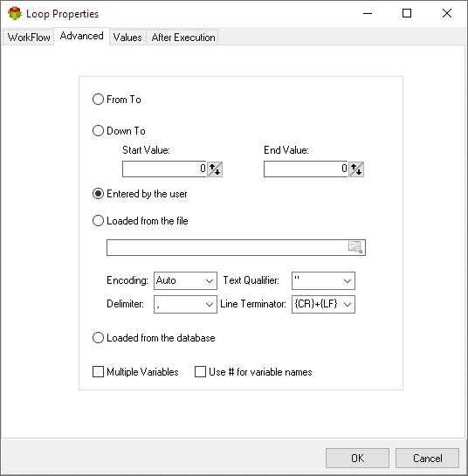Click the Loop Properties app icon
468x476 pixels.
click(15, 13)
